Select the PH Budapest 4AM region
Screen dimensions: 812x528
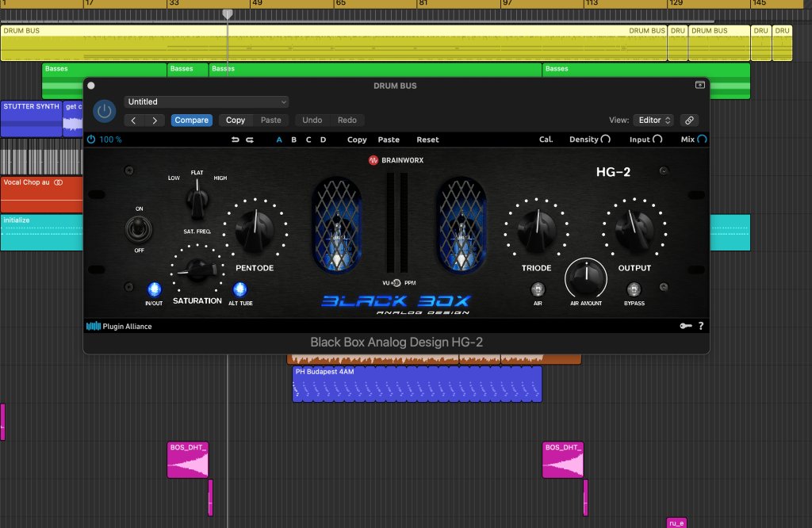(x=417, y=384)
